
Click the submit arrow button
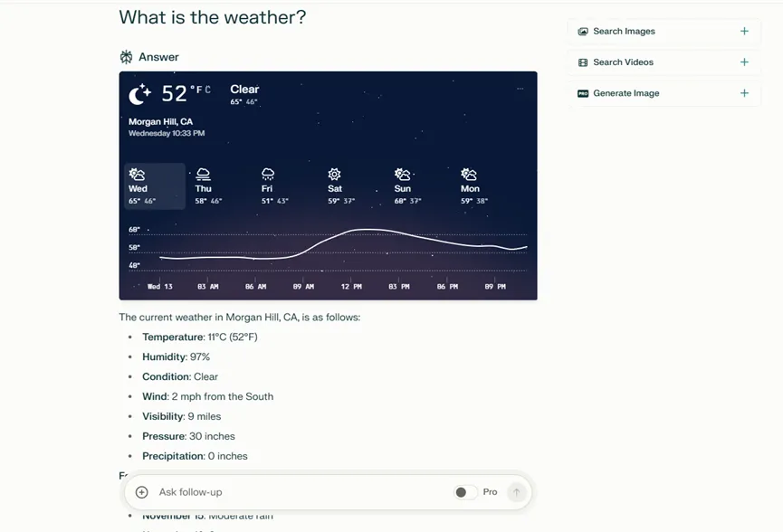[517, 492]
